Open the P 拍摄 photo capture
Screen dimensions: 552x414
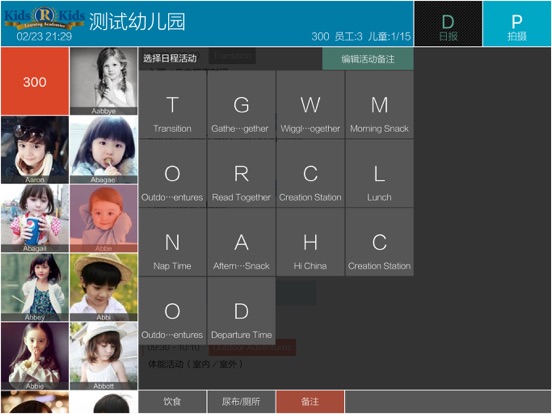[516, 24]
